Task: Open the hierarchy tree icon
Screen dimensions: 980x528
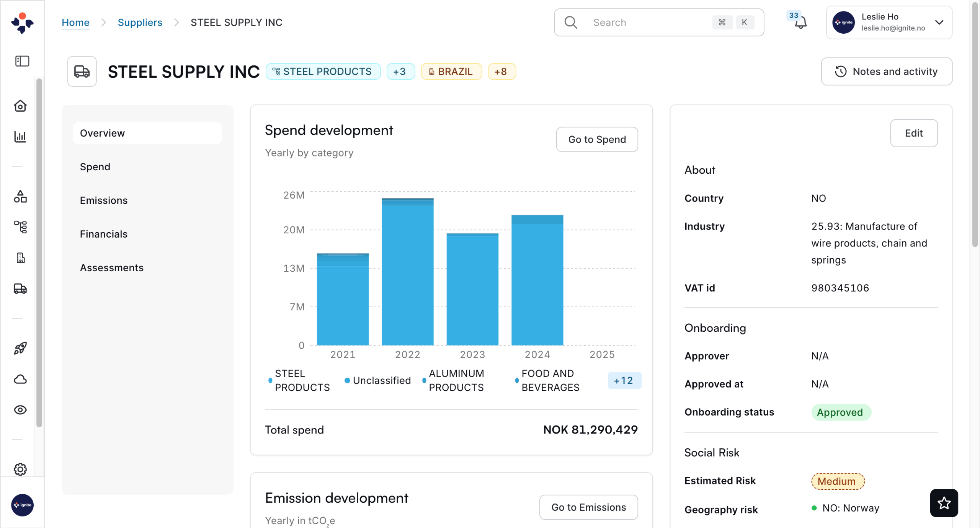Action: [20, 227]
